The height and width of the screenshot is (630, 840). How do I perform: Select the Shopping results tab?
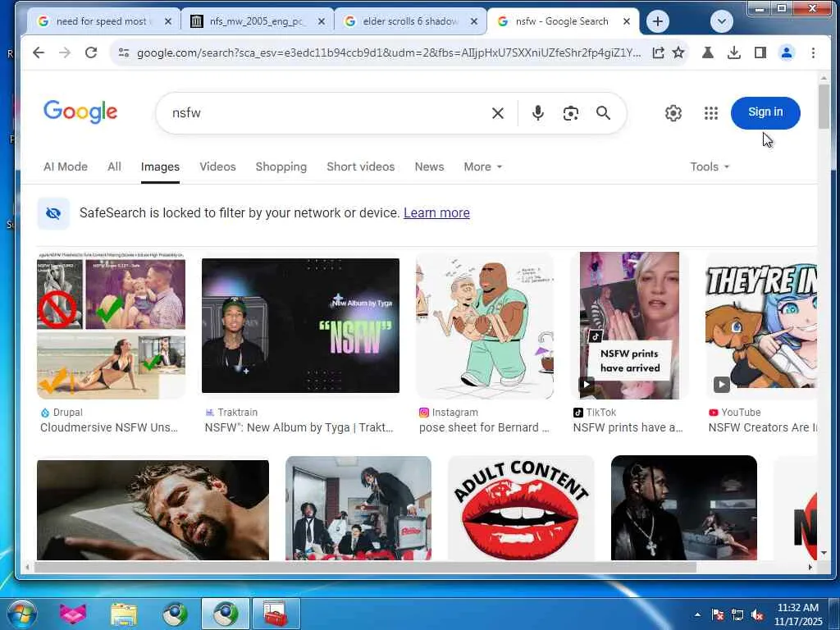[281, 167]
